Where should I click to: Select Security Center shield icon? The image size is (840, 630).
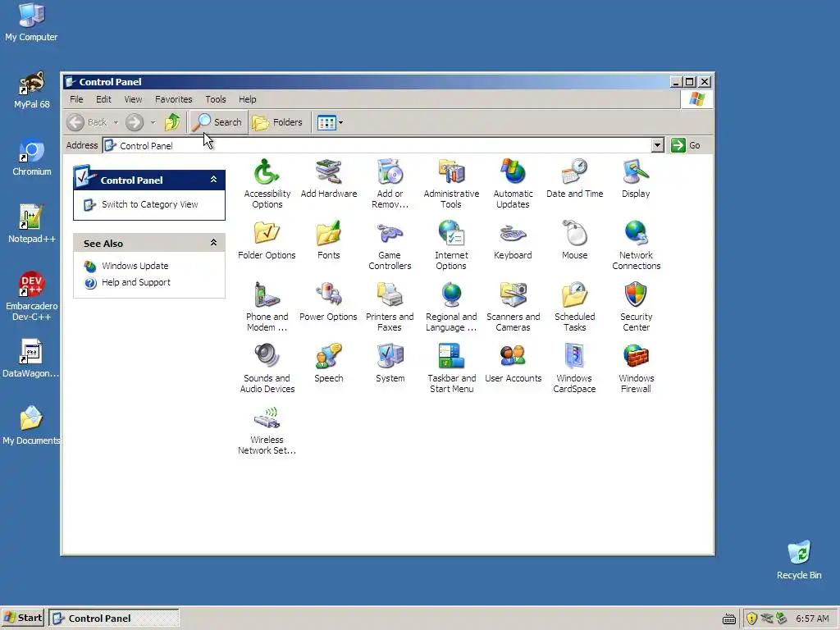636,307
